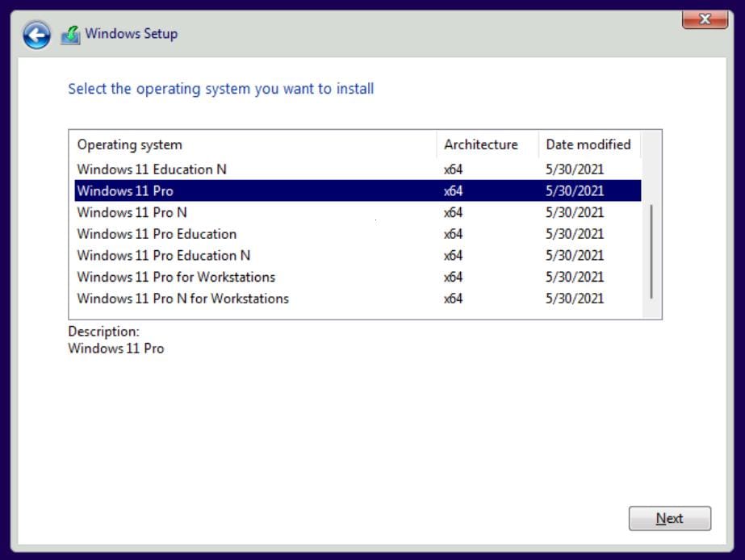Sort by the Date modified column header
The width and height of the screenshot is (745, 560).
(590, 144)
